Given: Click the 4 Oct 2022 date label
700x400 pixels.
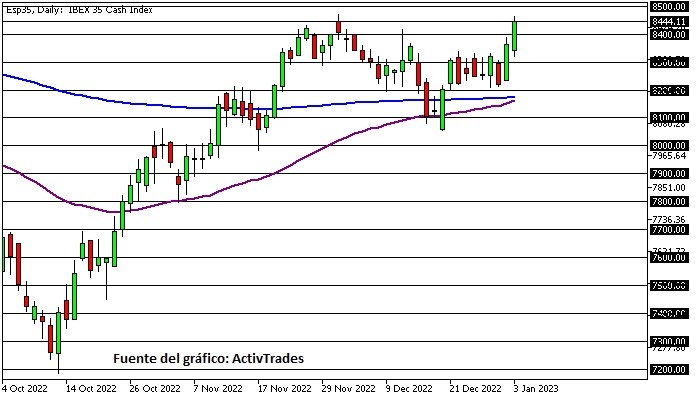Looking at the screenshot, I should (26, 387).
